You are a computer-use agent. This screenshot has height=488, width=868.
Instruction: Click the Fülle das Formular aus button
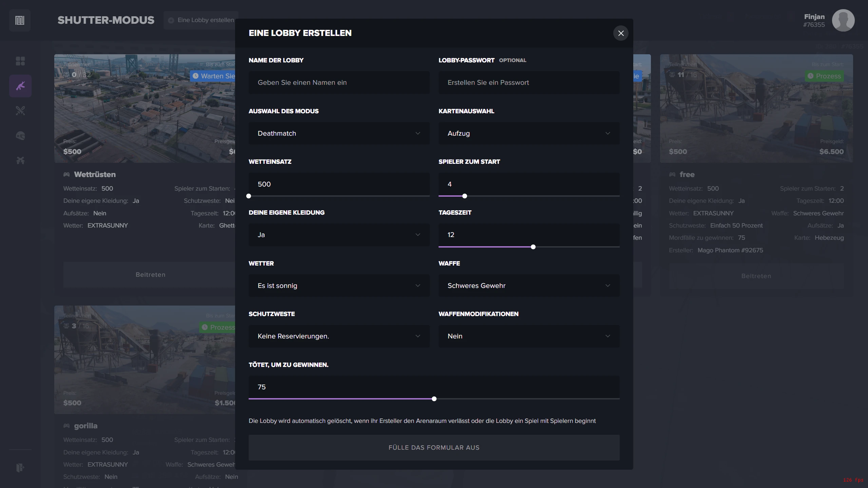[x=434, y=448]
